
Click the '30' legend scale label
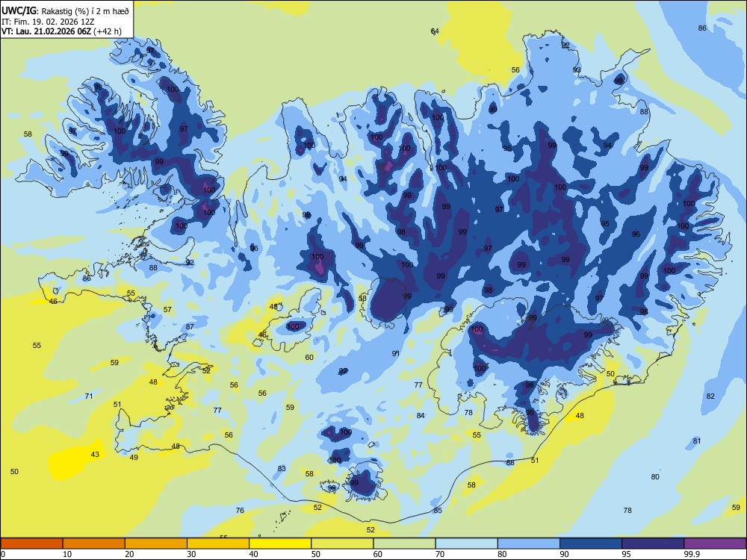click(x=191, y=554)
